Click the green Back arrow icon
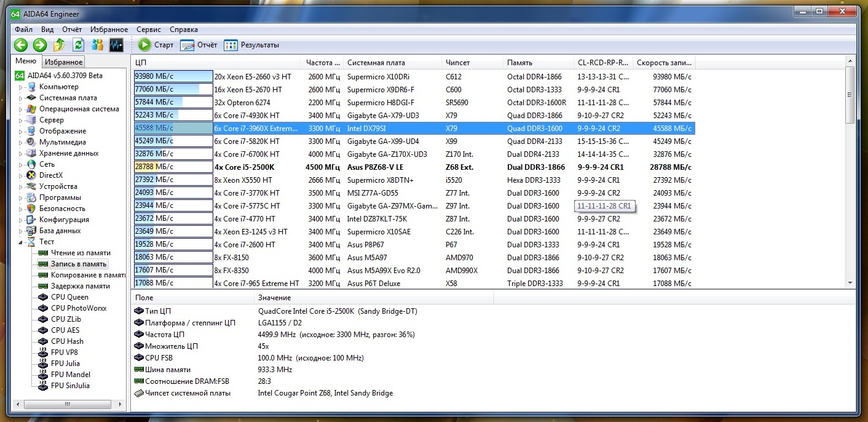 click(x=21, y=44)
